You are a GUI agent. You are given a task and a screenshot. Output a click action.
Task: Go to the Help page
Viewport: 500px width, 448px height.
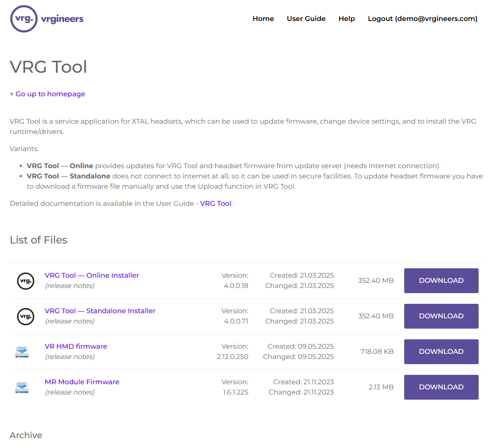(x=346, y=19)
